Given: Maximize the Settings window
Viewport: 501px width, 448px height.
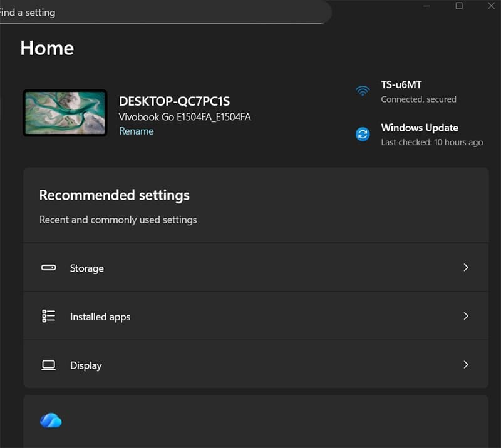Looking at the screenshot, I should (459, 6).
